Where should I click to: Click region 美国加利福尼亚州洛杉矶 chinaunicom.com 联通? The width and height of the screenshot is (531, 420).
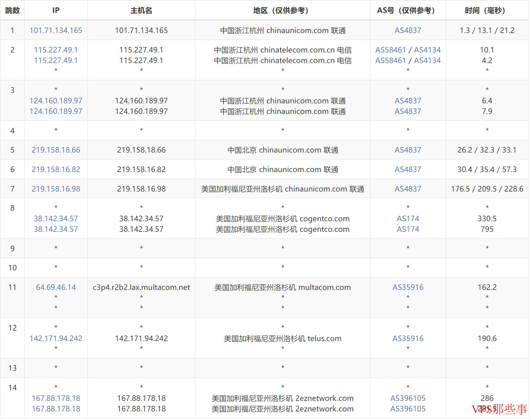pyautogui.click(x=283, y=189)
